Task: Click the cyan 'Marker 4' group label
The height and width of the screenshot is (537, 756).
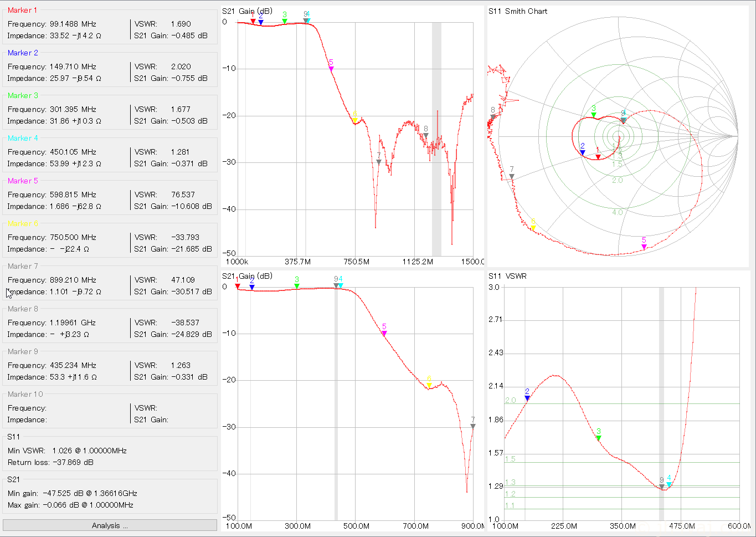Action: coord(23,138)
